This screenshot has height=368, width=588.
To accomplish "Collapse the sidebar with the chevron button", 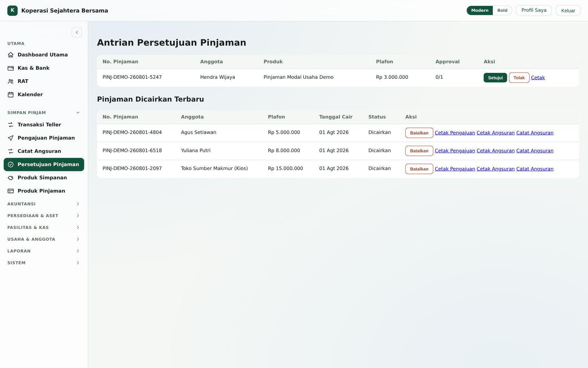I will (77, 32).
